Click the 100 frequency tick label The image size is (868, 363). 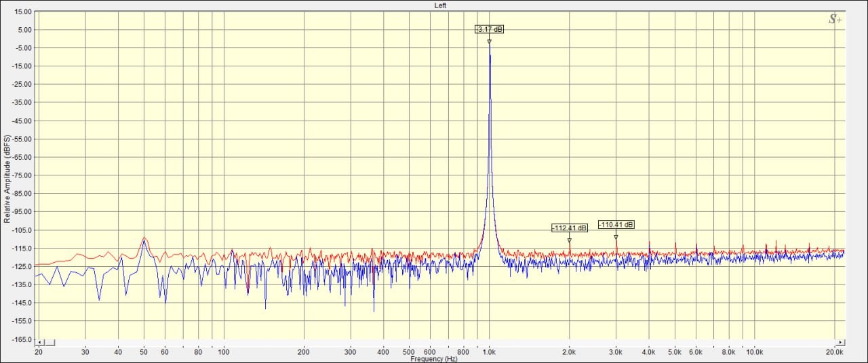click(224, 352)
